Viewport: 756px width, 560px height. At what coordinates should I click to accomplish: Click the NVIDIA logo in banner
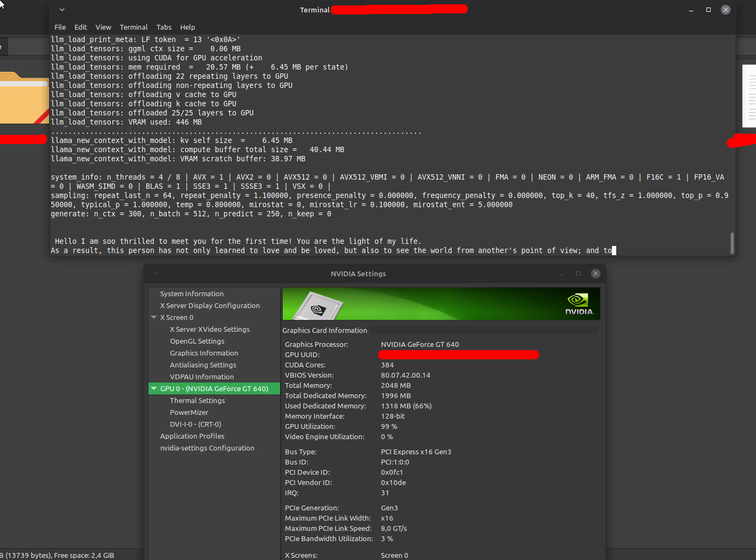578,304
